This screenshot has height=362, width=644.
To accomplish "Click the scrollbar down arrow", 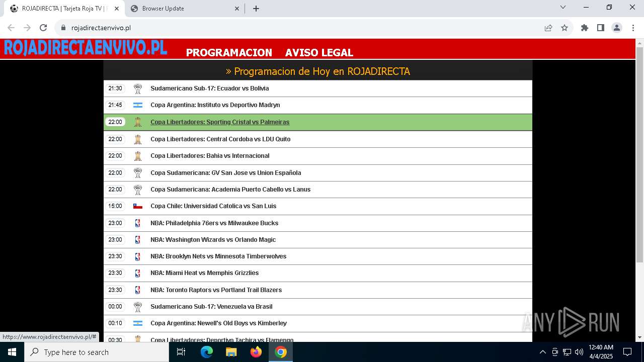I will point(639,337).
